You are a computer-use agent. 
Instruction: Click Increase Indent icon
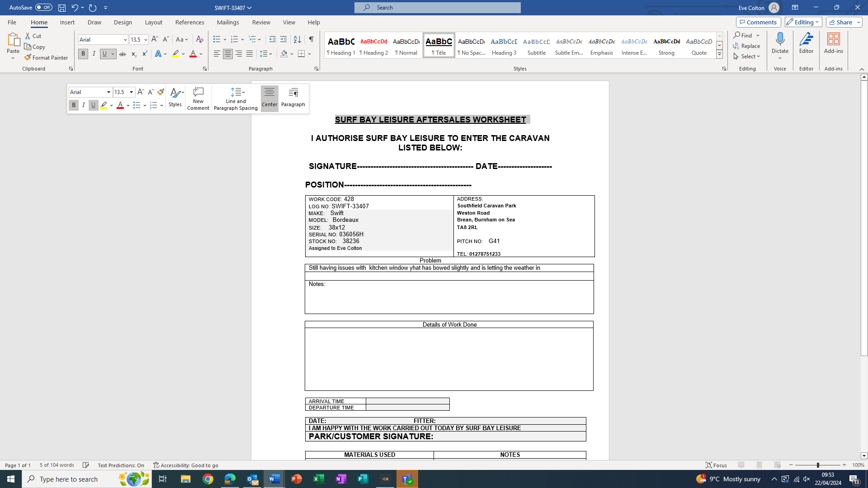click(x=283, y=40)
